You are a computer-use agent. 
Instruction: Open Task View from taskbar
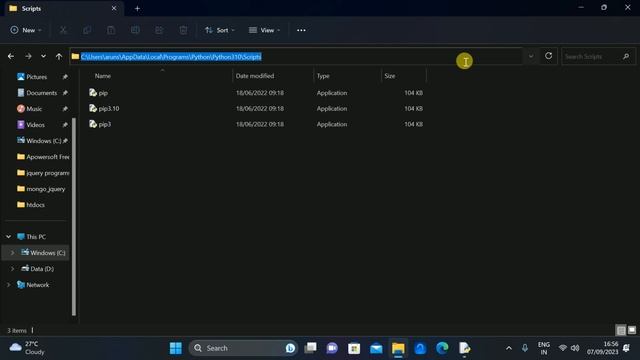click(310, 348)
